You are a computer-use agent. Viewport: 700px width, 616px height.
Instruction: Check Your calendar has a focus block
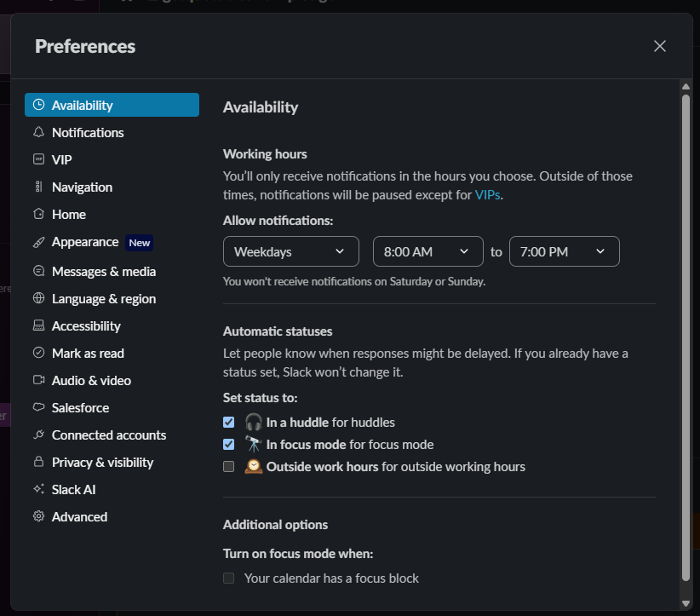point(228,579)
